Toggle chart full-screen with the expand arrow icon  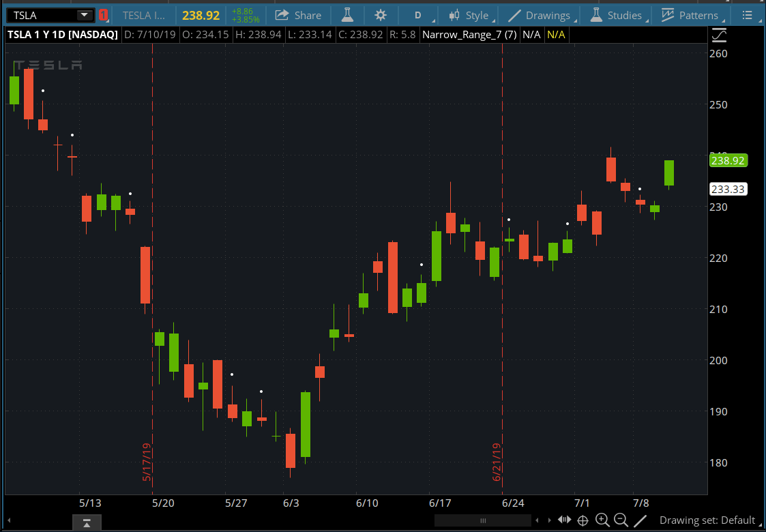[x=718, y=35]
